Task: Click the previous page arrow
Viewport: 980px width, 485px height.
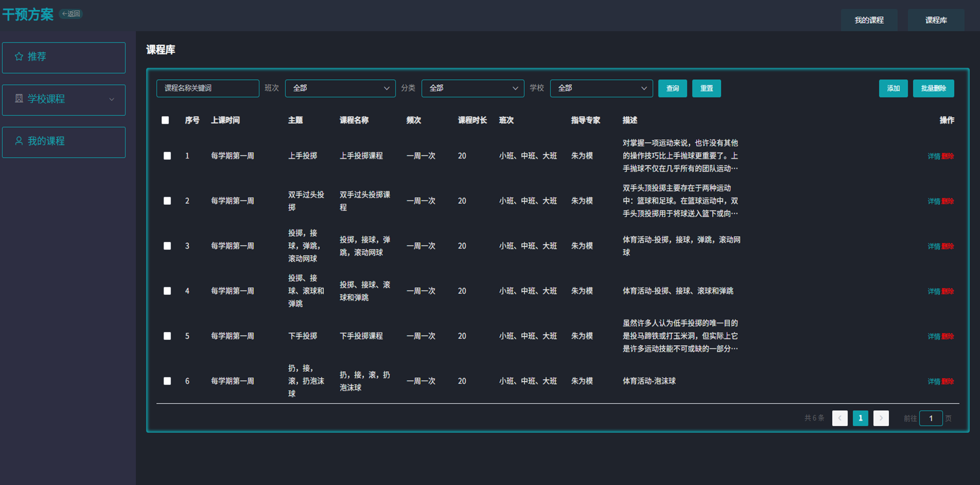Action: [x=840, y=418]
